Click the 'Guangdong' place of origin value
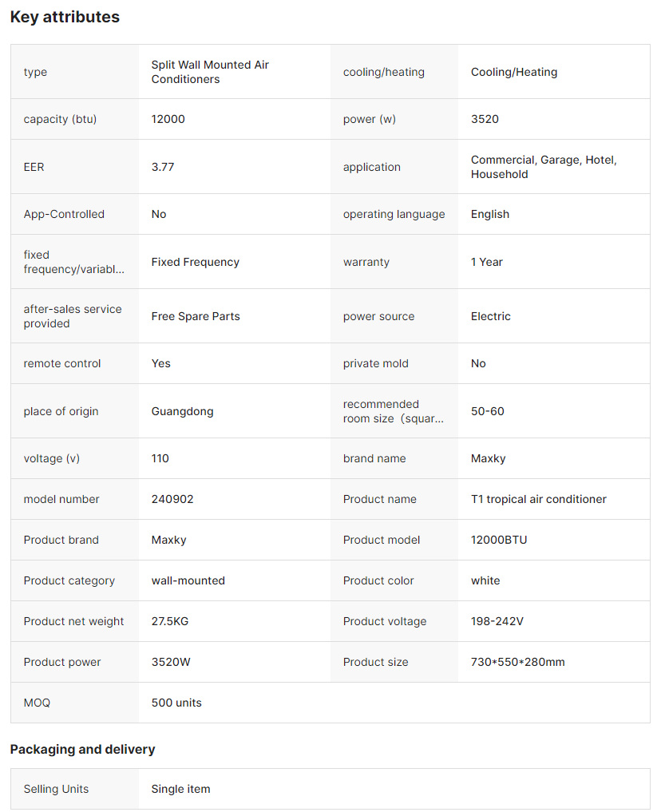Screen dimensions: 657x812 click(x=182, y=411)
